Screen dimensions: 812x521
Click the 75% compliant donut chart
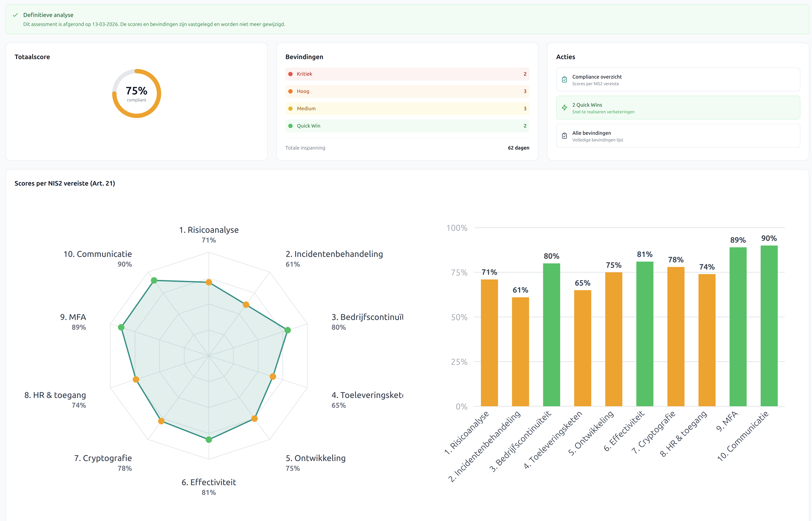(x=136, y=93)
